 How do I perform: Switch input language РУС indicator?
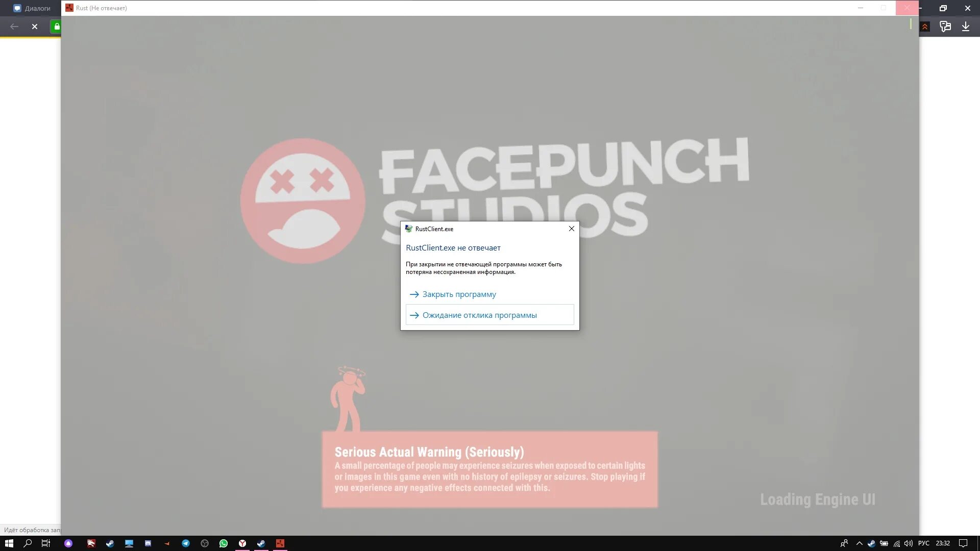(923, 543)
